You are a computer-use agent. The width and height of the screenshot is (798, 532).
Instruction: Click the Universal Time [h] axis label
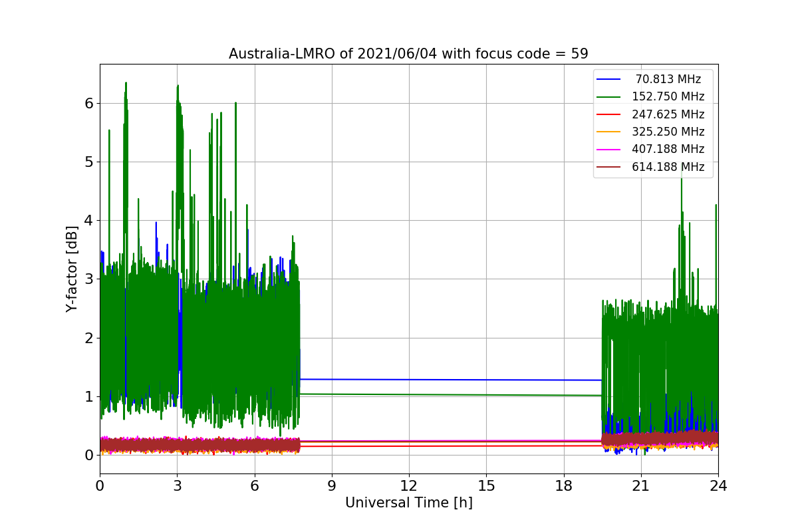coord(408,503)
